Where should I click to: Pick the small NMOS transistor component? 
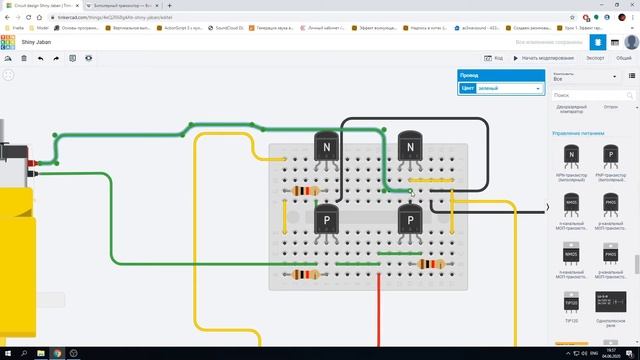click(x=571, y=211)
